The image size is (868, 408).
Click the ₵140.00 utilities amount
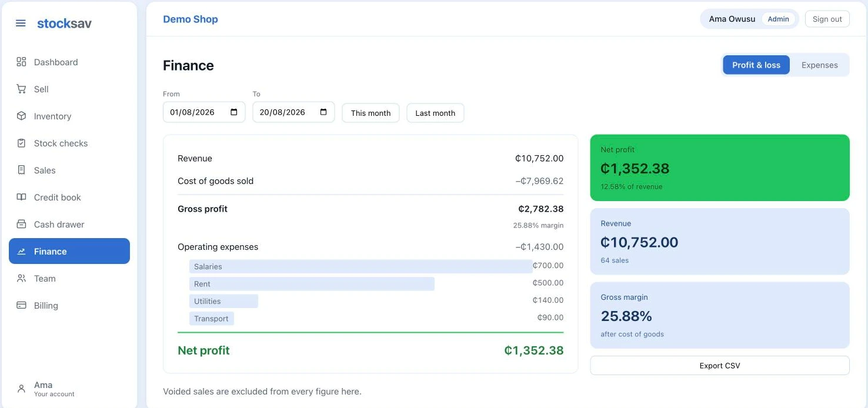point(548,300)
